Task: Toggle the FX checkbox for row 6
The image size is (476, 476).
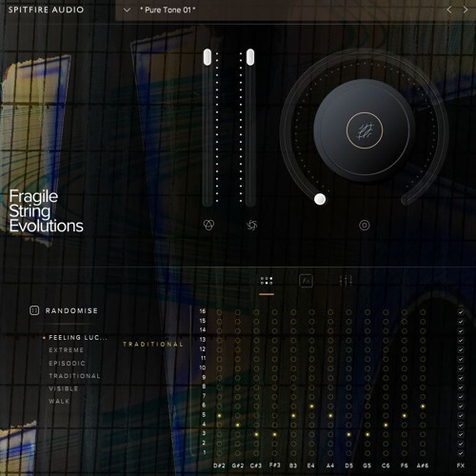Action: (x=461, y=406)
